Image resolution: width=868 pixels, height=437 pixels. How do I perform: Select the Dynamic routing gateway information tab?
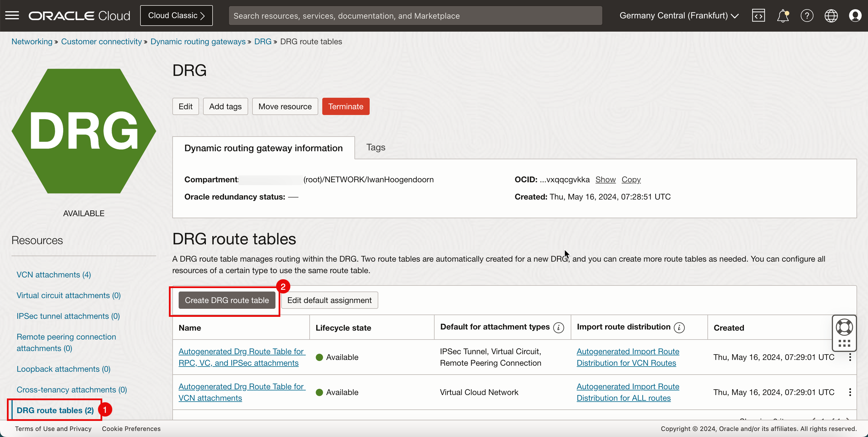264,148
